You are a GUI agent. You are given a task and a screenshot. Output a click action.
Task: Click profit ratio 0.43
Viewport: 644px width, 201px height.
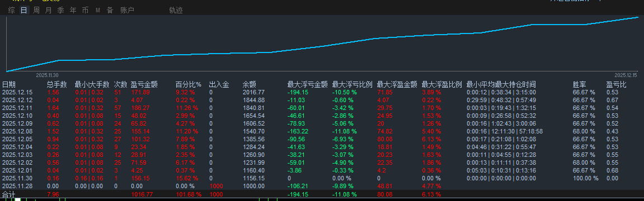pos(612,131)
